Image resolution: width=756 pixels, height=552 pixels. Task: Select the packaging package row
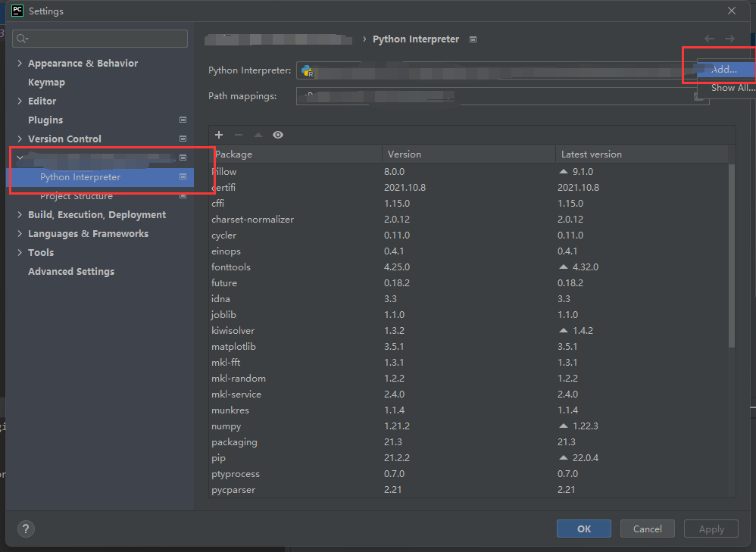click(x=469, y=442)
